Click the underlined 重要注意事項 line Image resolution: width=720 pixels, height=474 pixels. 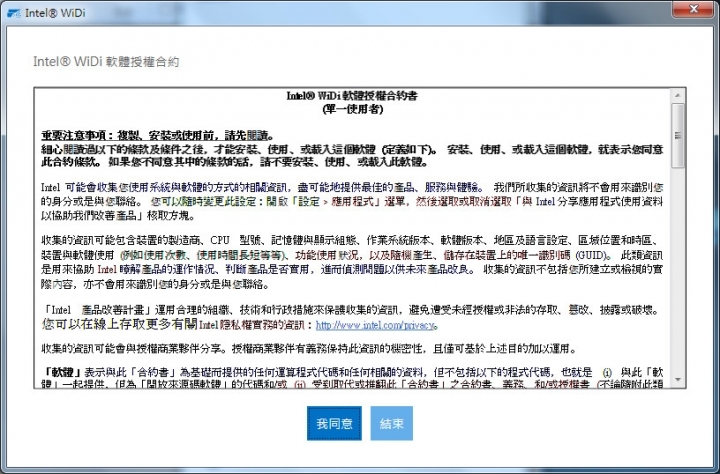[158, 135]
